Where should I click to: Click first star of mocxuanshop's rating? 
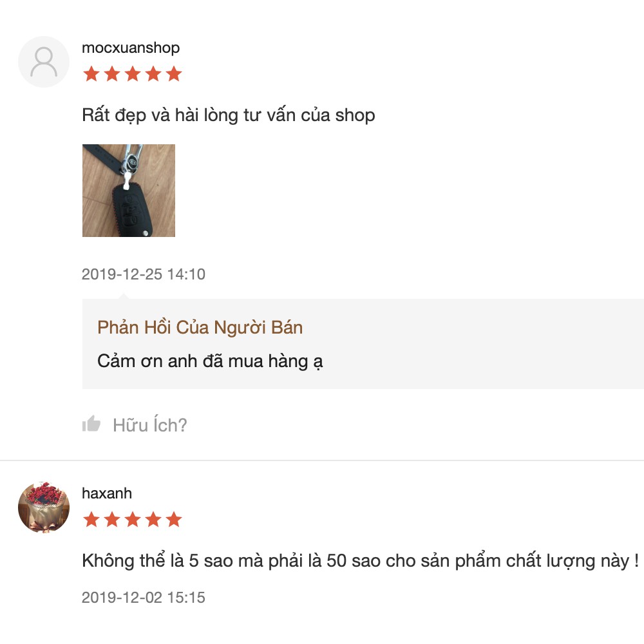pyautogui.click(x=91, y=74)
